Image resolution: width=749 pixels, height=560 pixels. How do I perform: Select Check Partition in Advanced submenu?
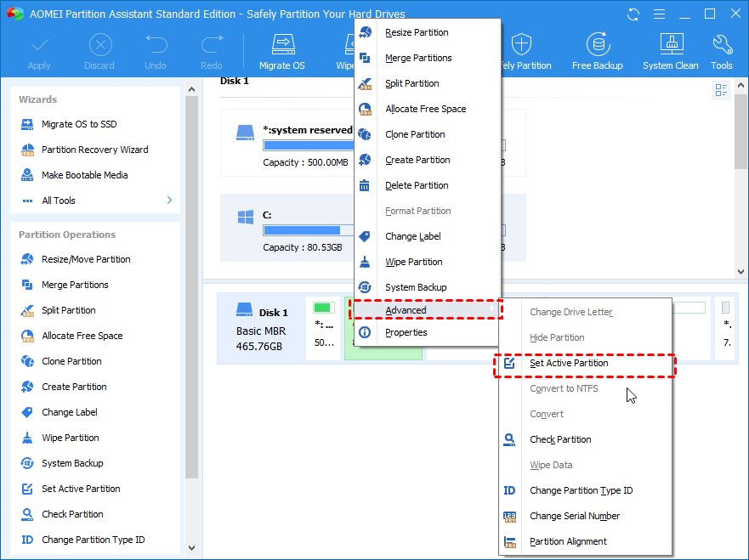(x=585, y=439)
